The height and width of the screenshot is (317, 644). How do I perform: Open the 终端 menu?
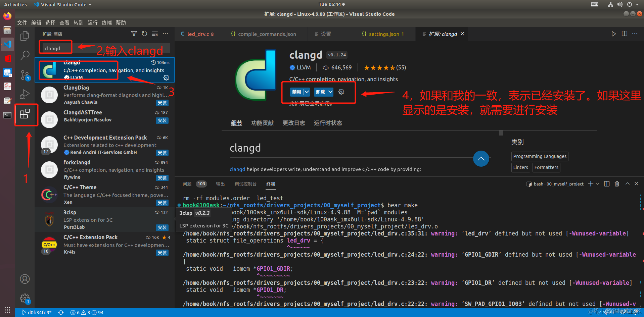(x=107, y=22)
